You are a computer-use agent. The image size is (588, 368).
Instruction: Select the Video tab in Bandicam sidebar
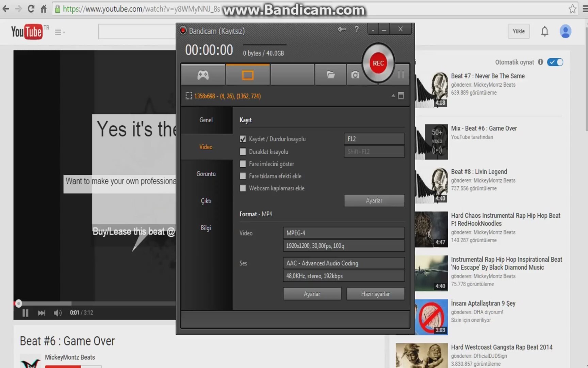tap(206, 147)
